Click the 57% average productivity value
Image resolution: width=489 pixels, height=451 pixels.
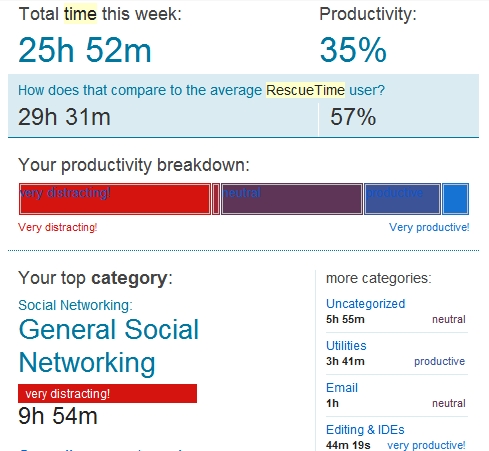[353, 117]
